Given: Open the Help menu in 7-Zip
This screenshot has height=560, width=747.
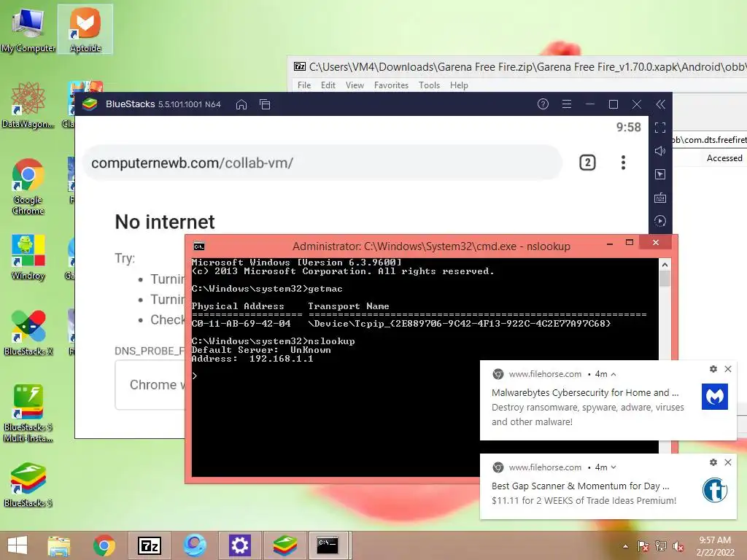Looking at the screenshot, I should (x=459, y=85).
